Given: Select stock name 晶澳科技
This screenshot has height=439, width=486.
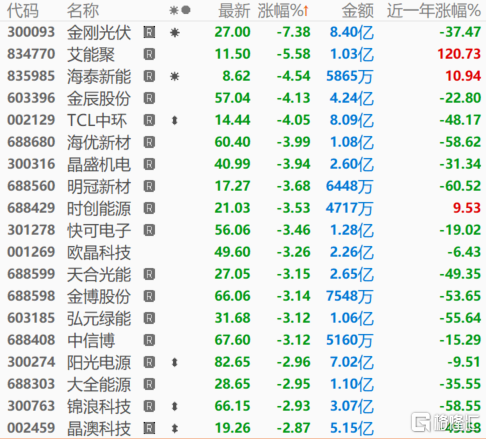Looking at the screenshot, I should pyautogui.click(x=99, y=428).
